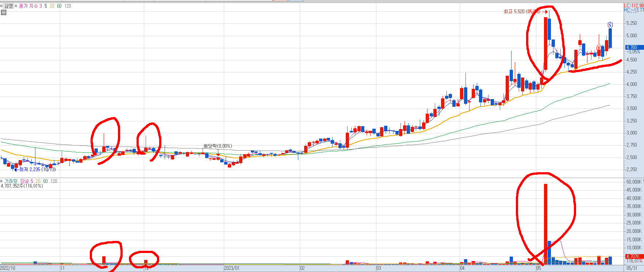Open the data grid table icon
This screenshot has width=644, height=272.
pos(4,12)
